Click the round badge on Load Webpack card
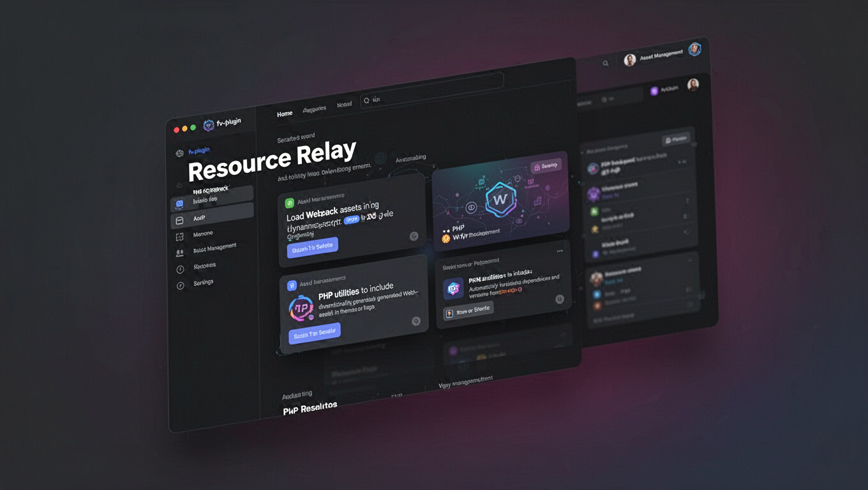 (414, 236)
